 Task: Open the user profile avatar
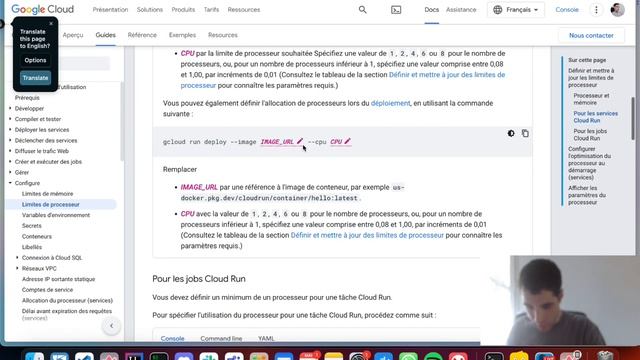coord(617,9)
